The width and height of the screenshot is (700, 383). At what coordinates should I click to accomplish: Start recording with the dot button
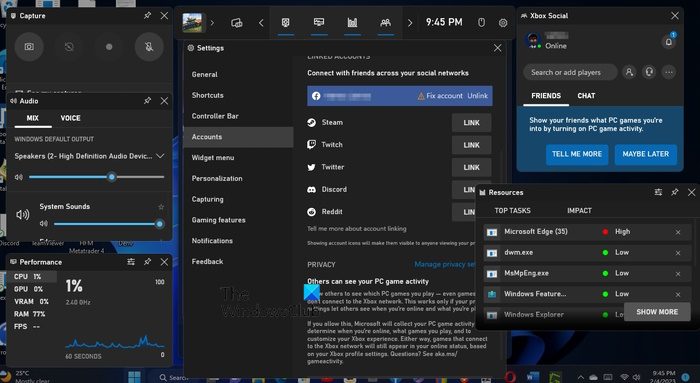[109, 46]
